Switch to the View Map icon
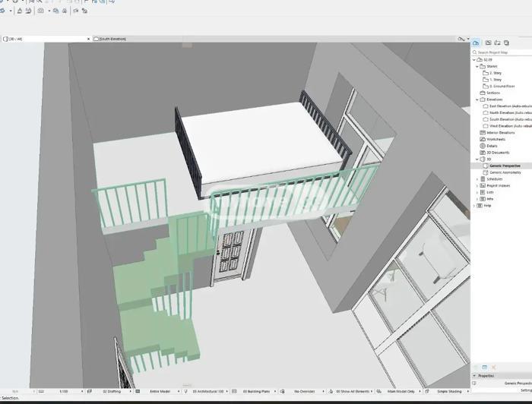This screenshot has height=404, width=532. pyautogui.click(x=488, y=43)
